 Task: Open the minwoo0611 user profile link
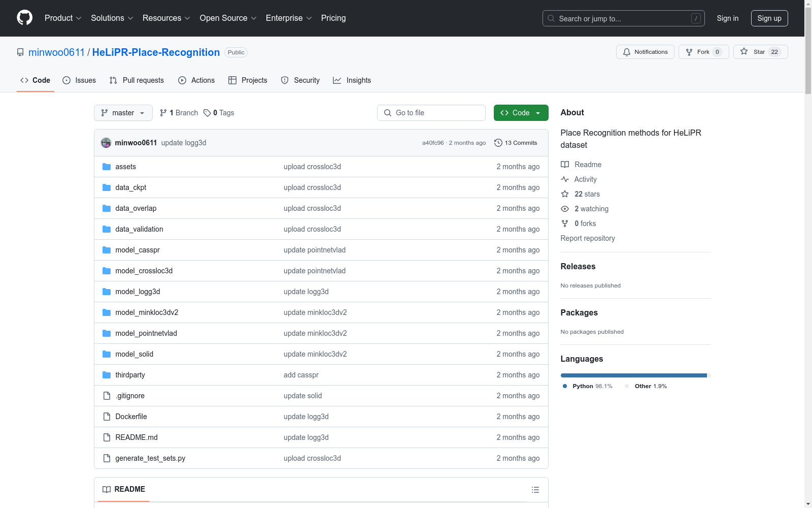56,52
